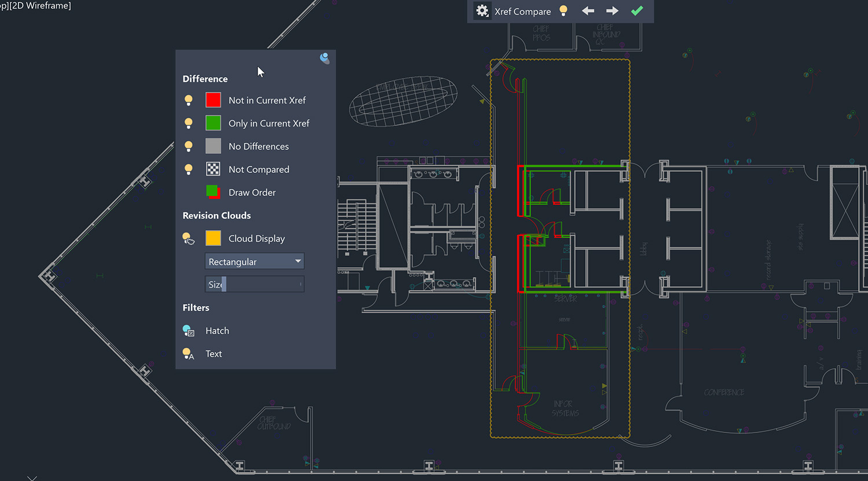Toggle the revision Cloud Display icon

click(x=189, y=239)
